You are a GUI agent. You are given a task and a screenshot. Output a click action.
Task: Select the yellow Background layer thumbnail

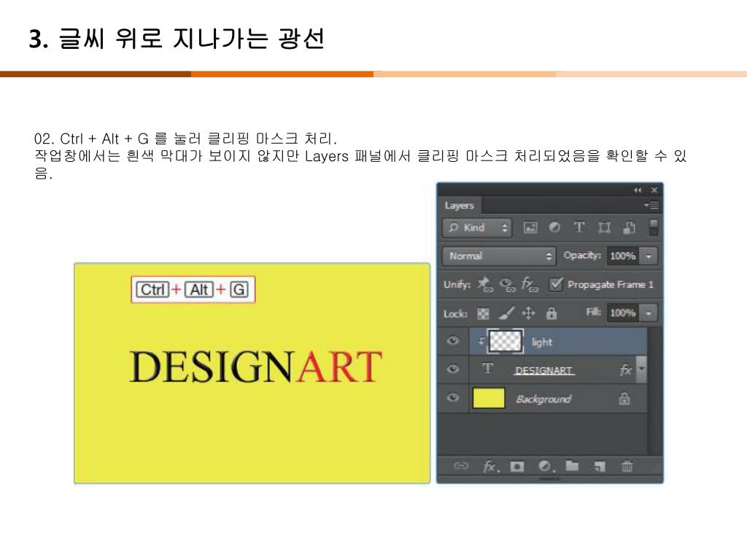click(x=489, y=398)
